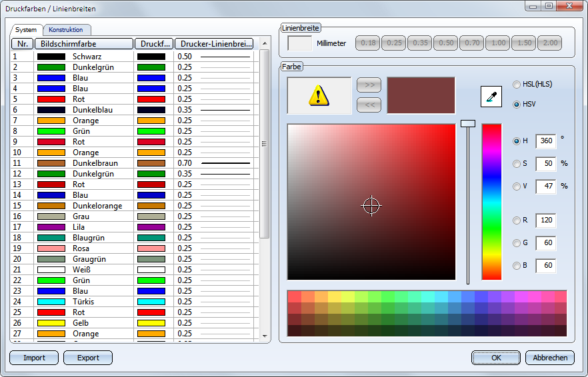Select the HSV color model option
This screenshot has height=377, width=588.
pos(517,105)
